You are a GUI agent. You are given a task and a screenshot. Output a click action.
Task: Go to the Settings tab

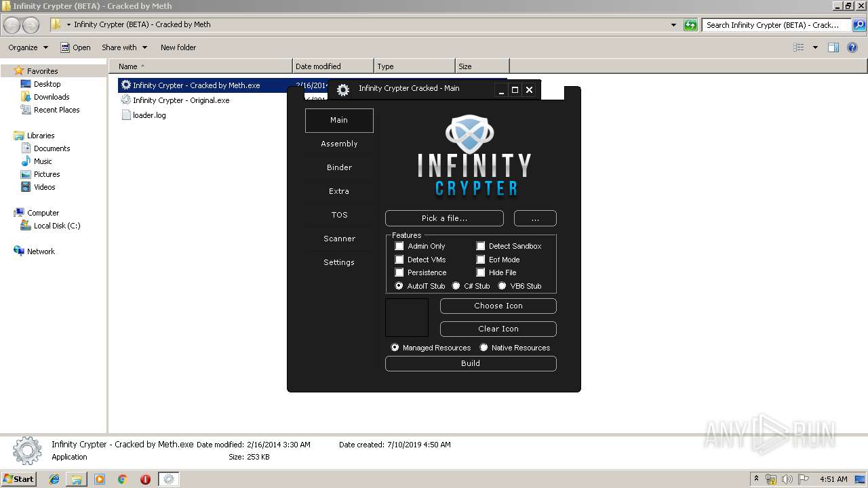pos(339,262)
